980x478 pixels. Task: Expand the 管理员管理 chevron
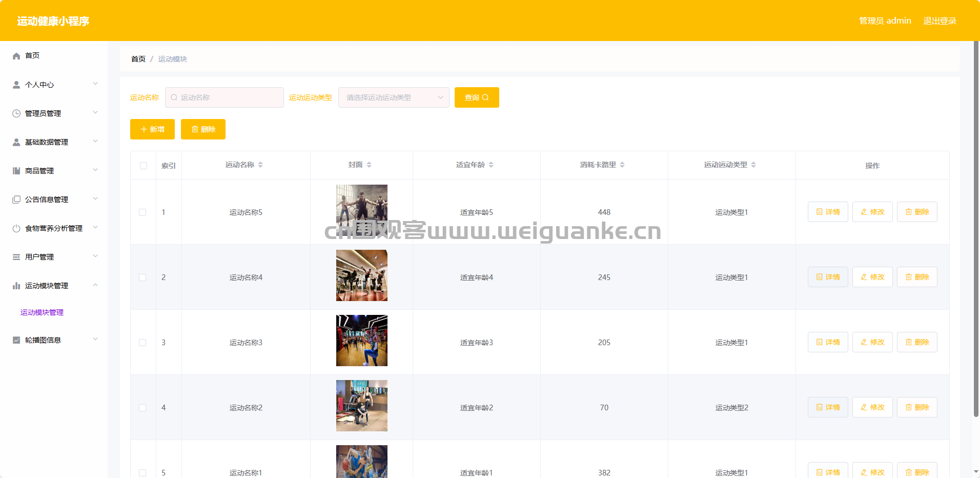click(95, 113)
